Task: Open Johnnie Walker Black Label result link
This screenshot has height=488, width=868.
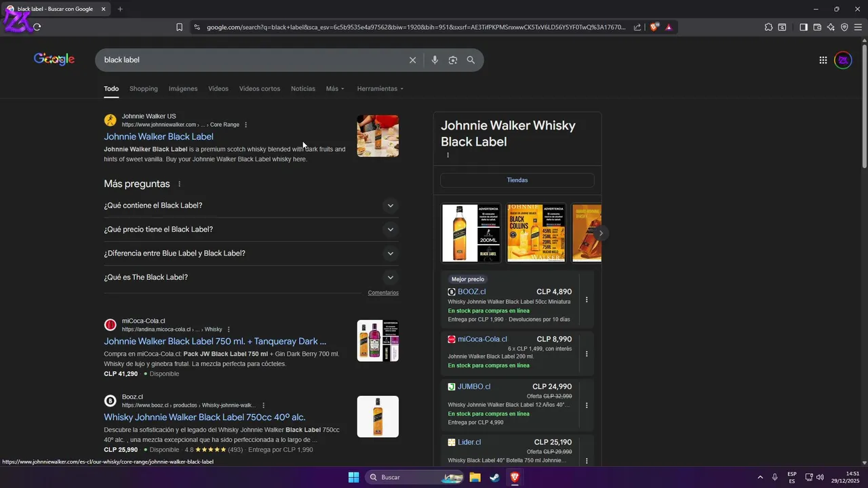Action: tap(159, 137)
